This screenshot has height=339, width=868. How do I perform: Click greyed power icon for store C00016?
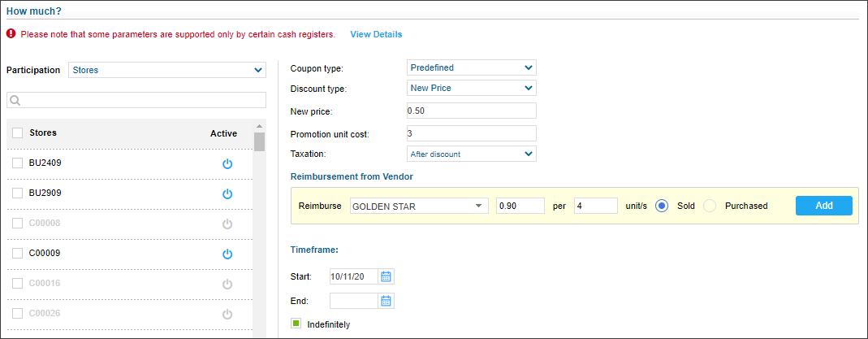pyautogui.click(x=227, y=284)
